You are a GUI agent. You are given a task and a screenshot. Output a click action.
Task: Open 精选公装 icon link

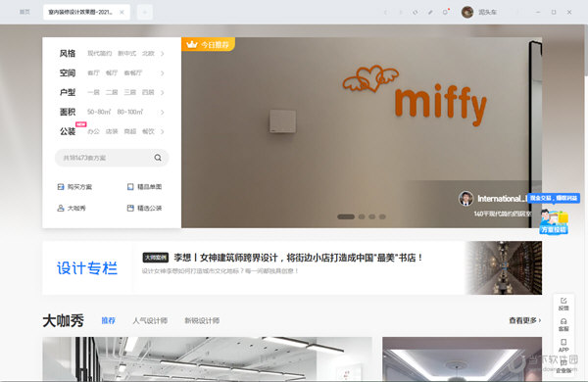(x=130, y=208)
